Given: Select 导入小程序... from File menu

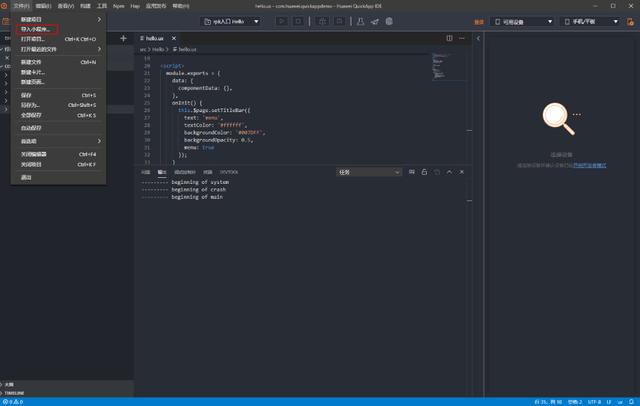Looking at the screenshot, I should (x=36, y=29).
